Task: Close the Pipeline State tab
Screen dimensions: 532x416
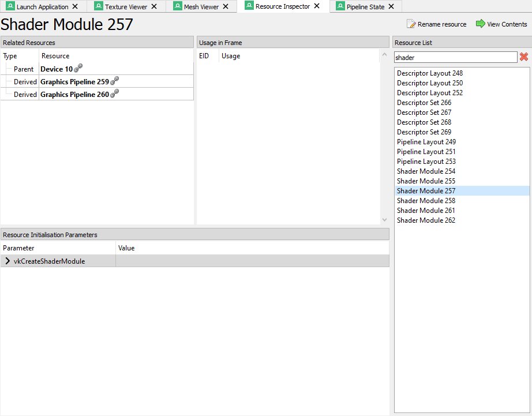Action: click(x=391, y=7)
